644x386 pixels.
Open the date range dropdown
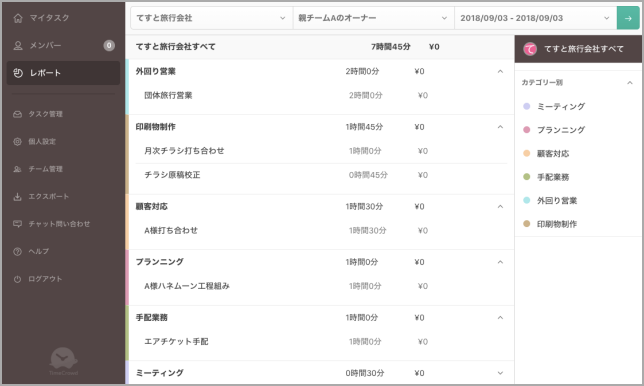(x=535, y=18)
